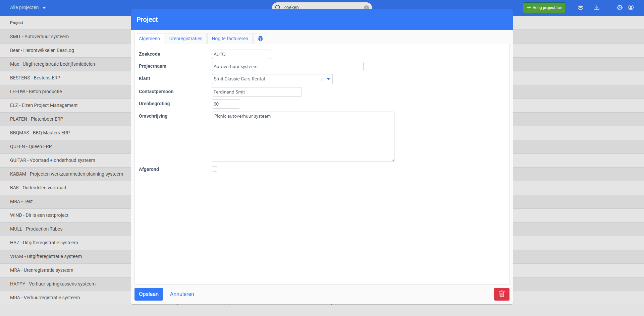This screenshot has width=644, height=316.
Task: Open the settings gear icon
Action: tap(620, 7)
